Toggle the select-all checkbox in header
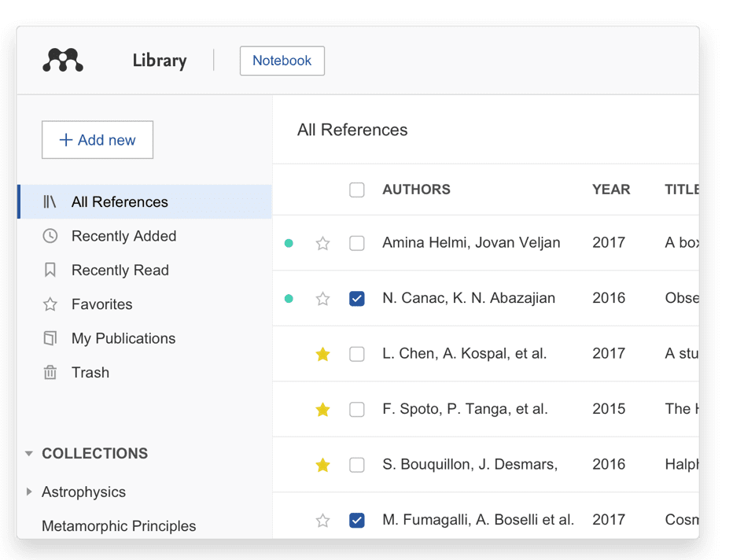The height and width of the screenshot is (560, 733). (357, 190)
